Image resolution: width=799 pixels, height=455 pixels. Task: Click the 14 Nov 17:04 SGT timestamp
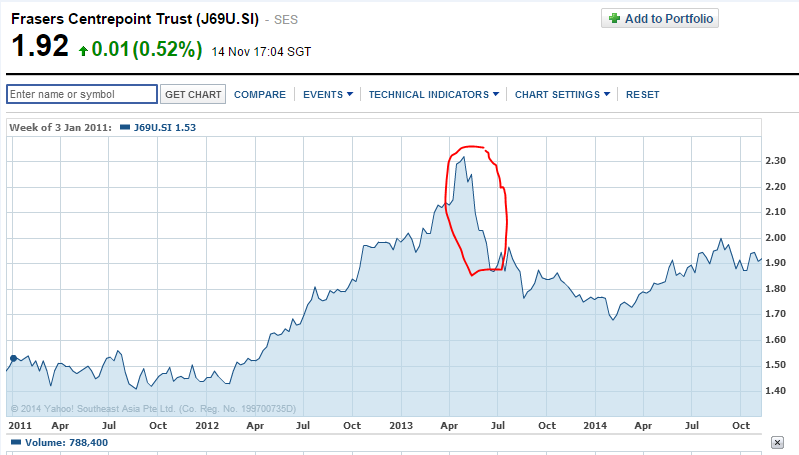point(261,51)
